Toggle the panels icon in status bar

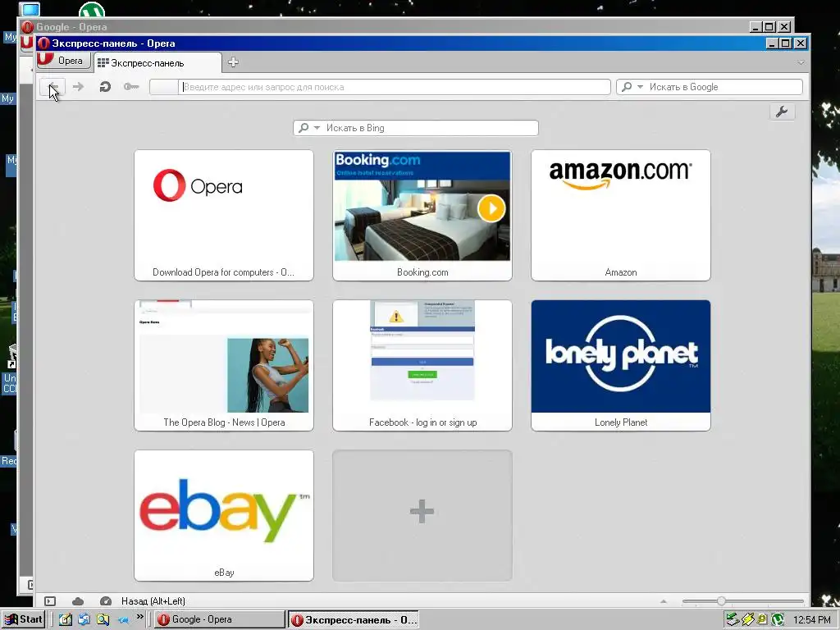pos(50,601)
